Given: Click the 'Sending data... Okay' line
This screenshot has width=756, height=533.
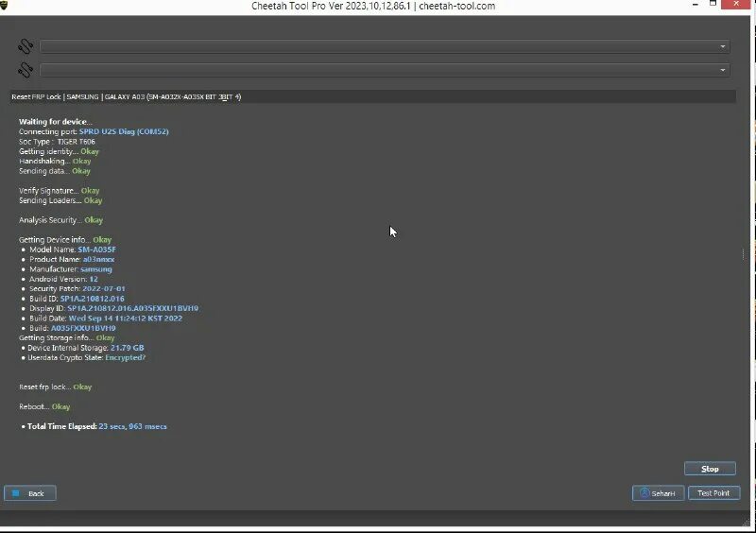Looking at the screenshot, I should [55, 171].
